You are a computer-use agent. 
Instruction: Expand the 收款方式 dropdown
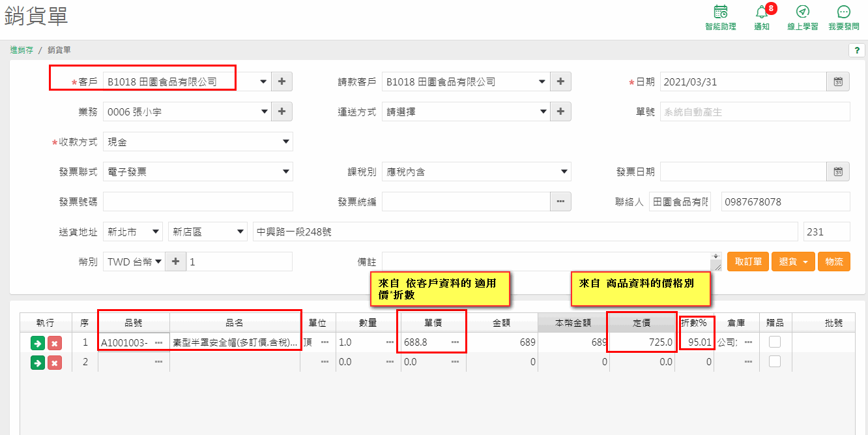pos(285,142)
